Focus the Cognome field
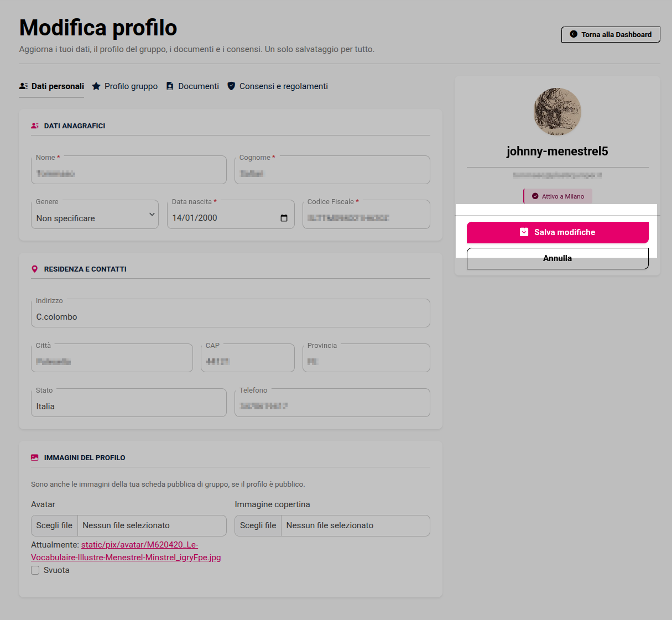 pos(332,170)
